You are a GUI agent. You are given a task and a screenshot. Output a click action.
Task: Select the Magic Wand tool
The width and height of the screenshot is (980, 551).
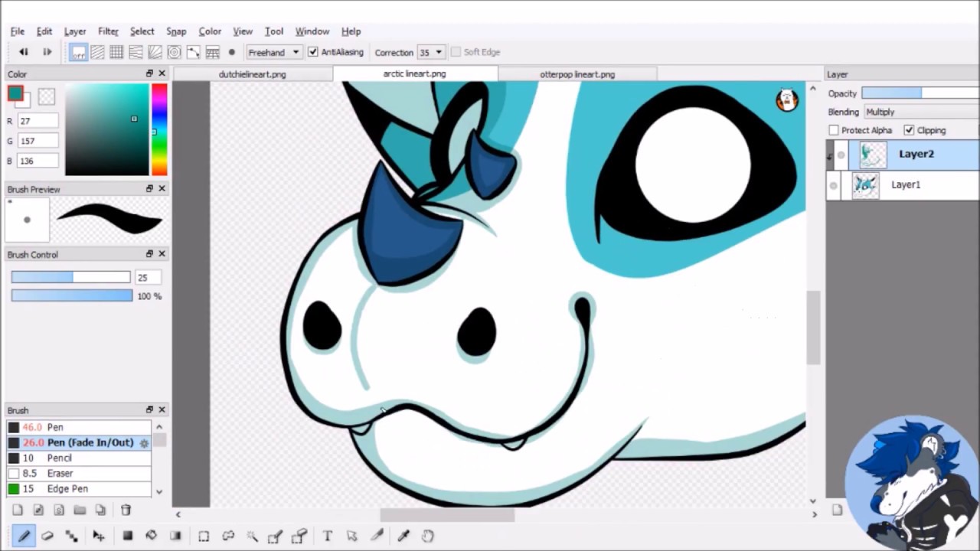point(251,536)
